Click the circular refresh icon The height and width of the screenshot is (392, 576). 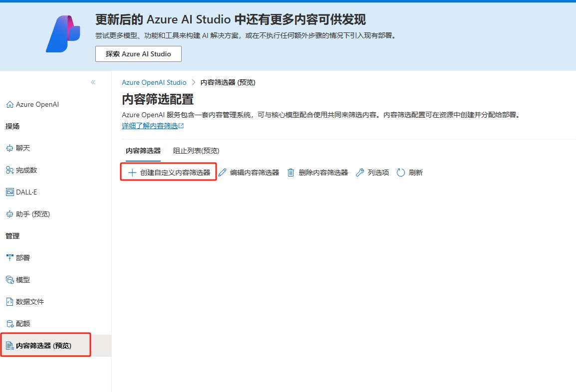[x=401, y=173]
